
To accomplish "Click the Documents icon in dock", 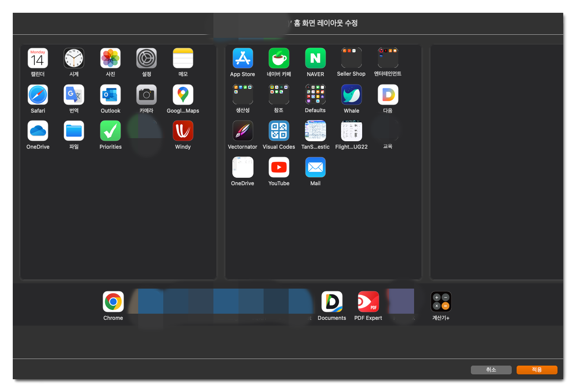I will 332,302.
